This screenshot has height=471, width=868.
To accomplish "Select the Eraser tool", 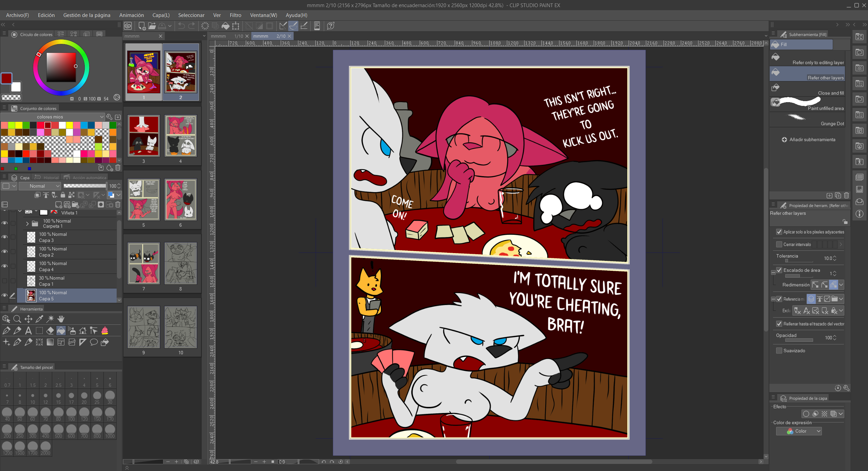I will tap(50, 331).
